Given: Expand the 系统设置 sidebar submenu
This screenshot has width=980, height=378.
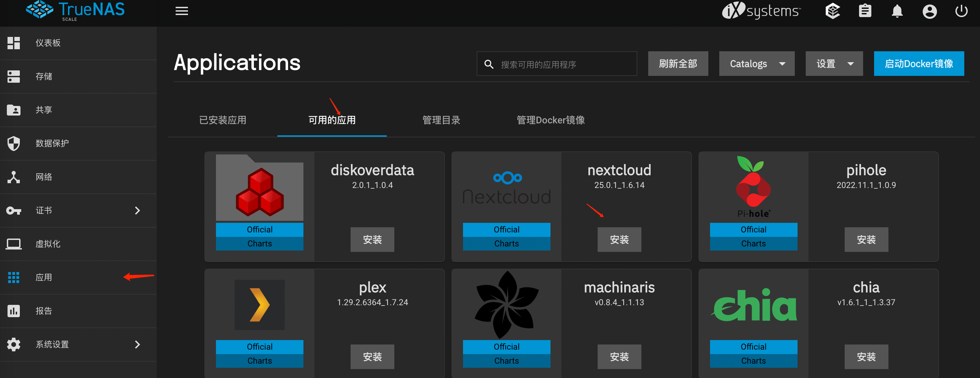Looking at the screenshot, I should (x=137, y=345).
